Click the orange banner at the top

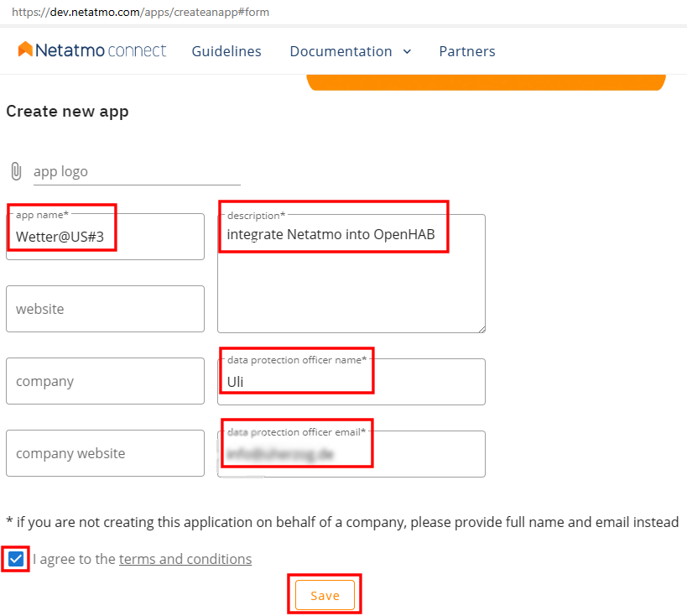[x=486, y=82]
